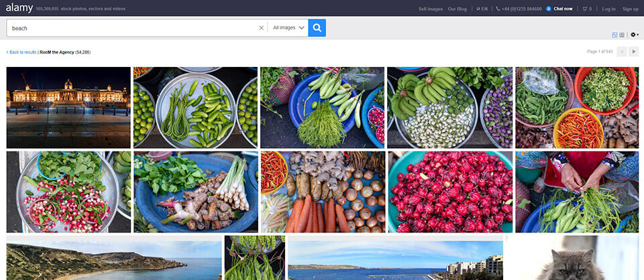Open the shopping cart
The width and height of the screenshot is (644, 280).
point(587,9)
